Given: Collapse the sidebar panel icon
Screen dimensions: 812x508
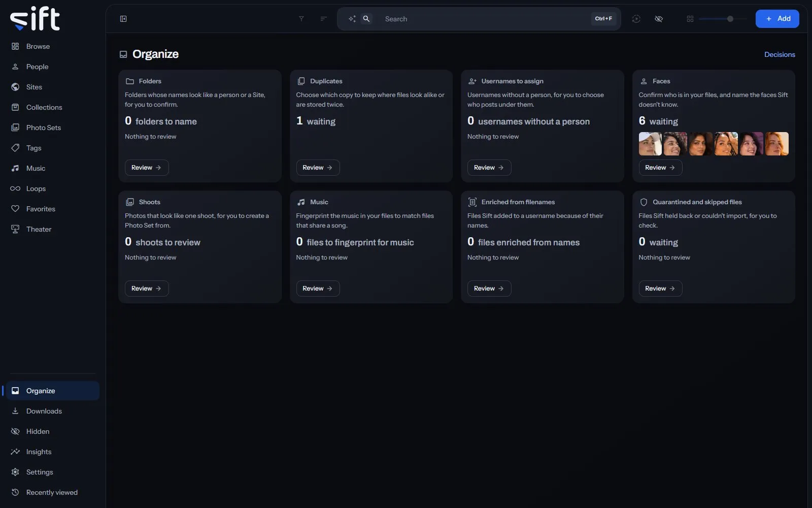Looking at the screenshot, I should pos(123,19).
